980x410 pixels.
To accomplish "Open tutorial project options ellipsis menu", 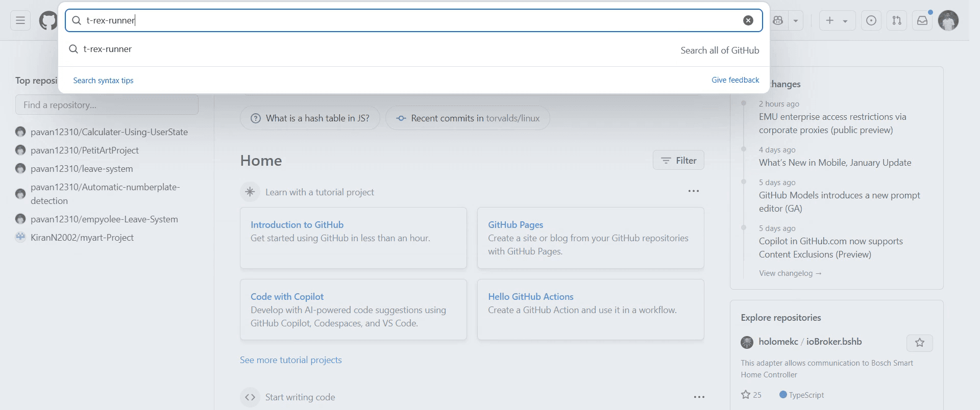I will coord(693,191).
